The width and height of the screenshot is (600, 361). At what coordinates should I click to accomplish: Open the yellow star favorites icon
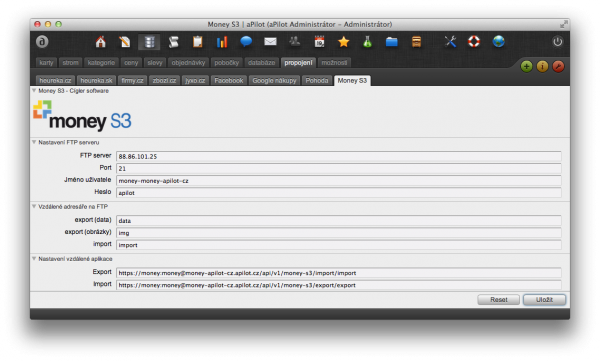(x=344, y=41)
